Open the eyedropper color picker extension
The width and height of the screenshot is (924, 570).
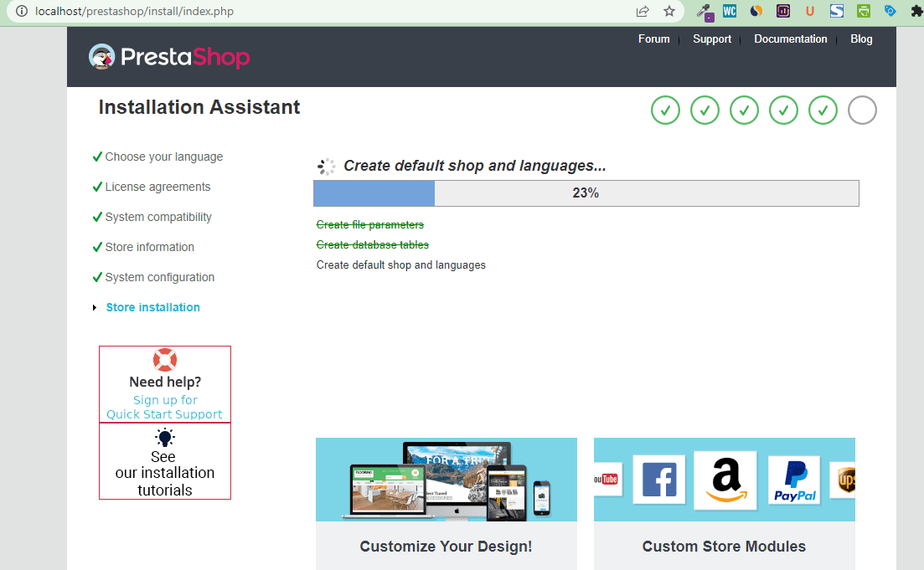705,12
